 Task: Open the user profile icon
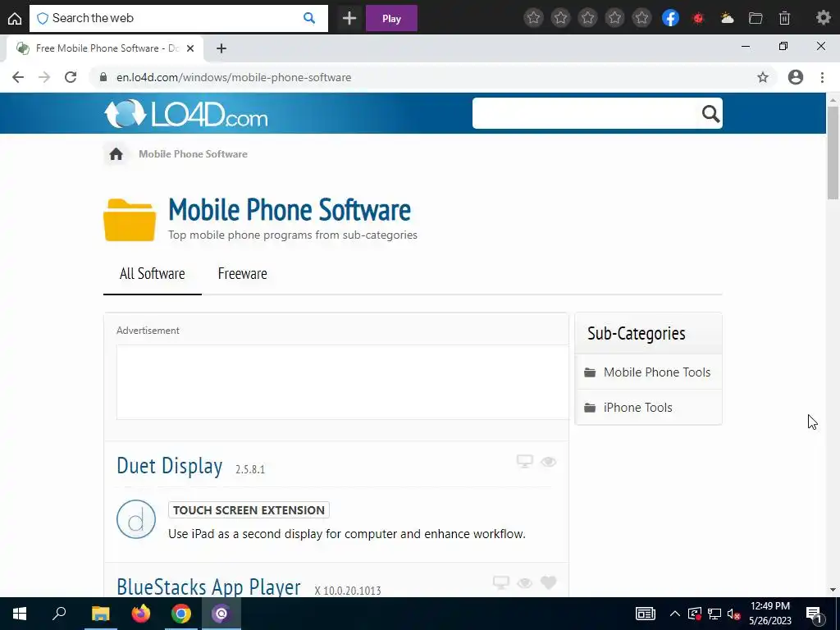[796, 77]
